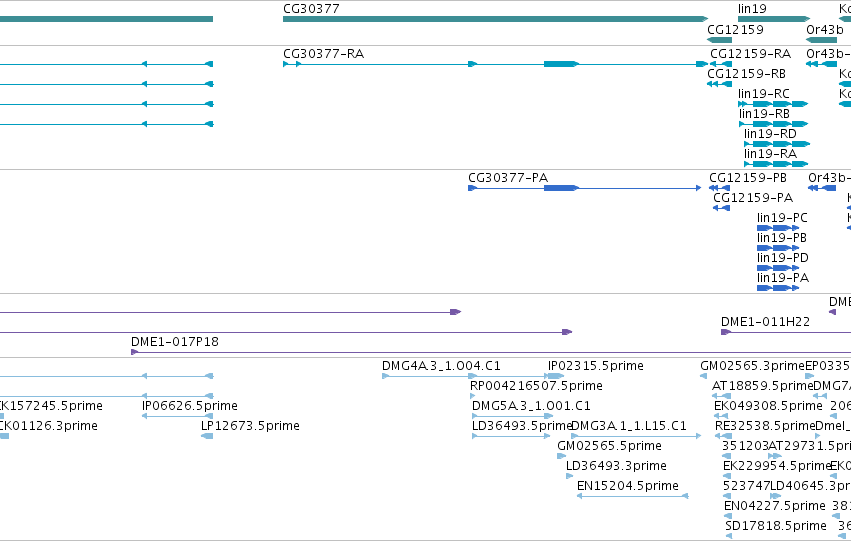Select the EN15204.5prime EST label
The width and height of the screenshot is (851, 541).
(627, 486)
